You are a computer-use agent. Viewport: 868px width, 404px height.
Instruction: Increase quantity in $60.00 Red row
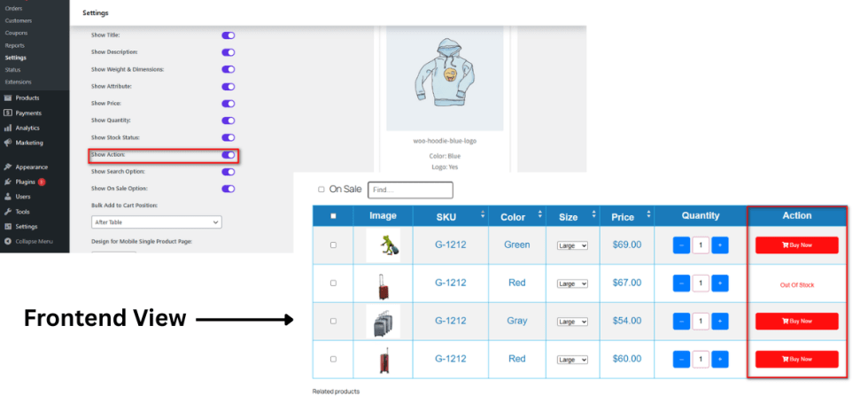tap(719, 360)
